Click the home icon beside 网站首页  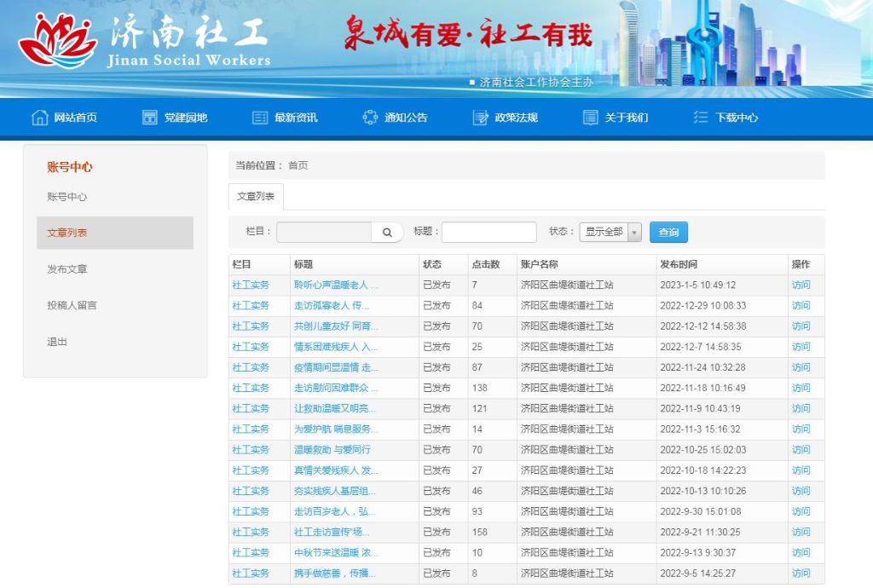coord(39,118)
